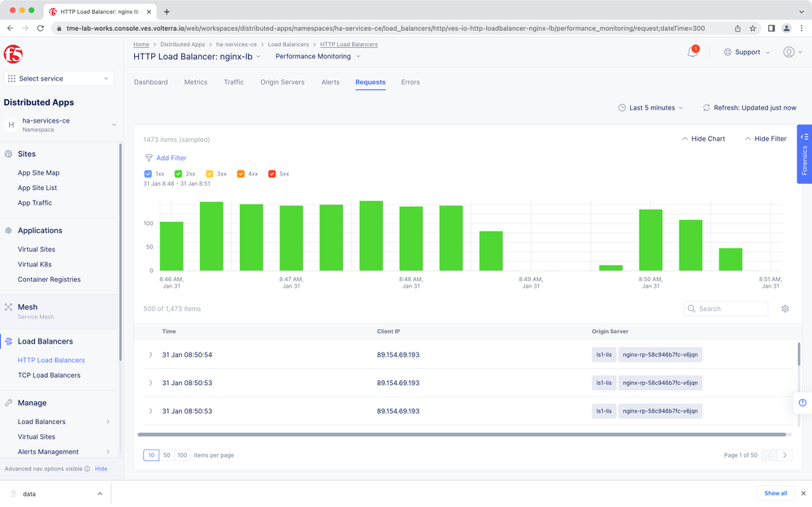Toggle the 5xx status code checkbox
This screenshot has width=812, height=507.
pos(272,174)
